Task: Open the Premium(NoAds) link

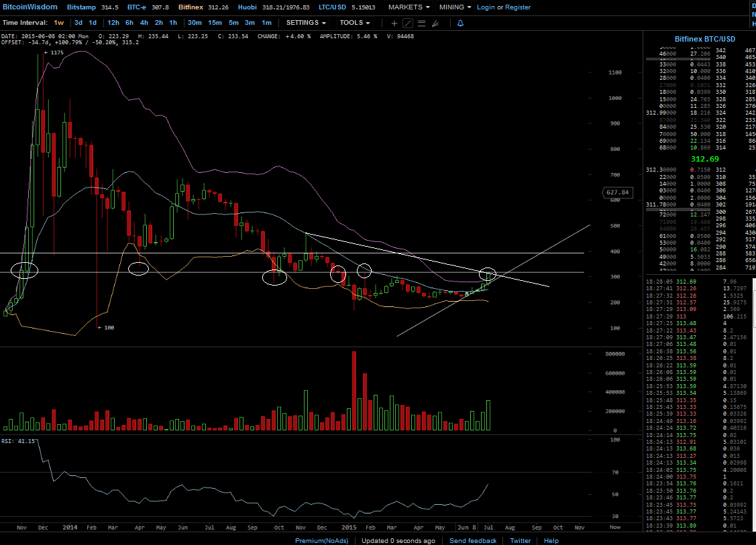Action: (x=321, y=541)
